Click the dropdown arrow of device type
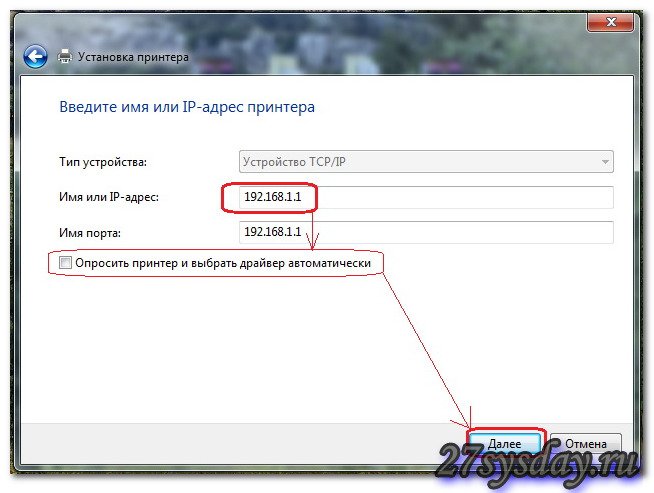This screenshot has height=493, width=654. click(x=604, y=161)
